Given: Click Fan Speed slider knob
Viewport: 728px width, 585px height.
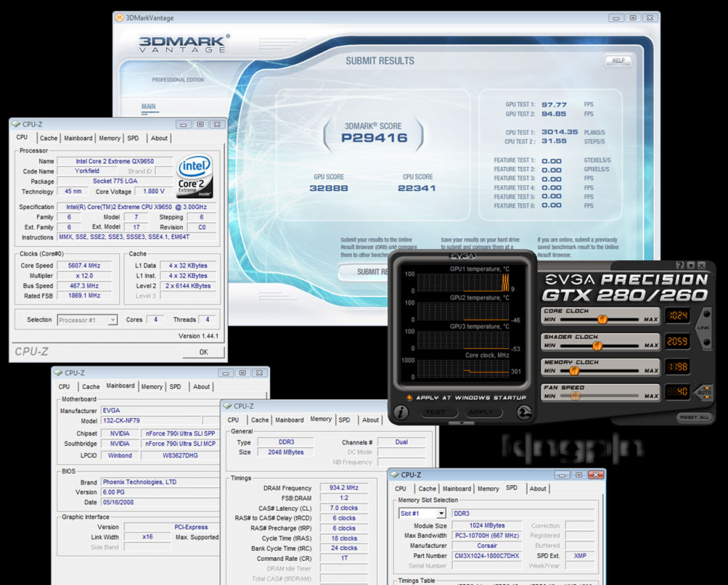Looking at the screenshot, I should coord(576,396).
